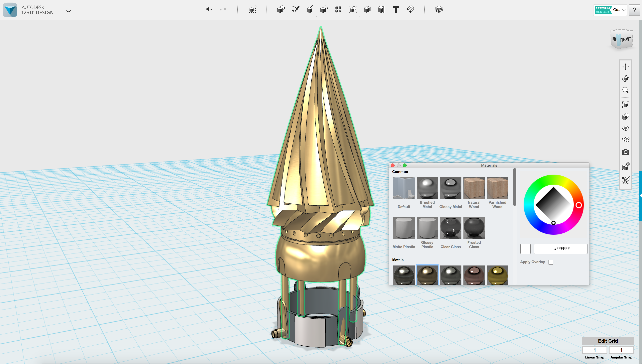Image resolution: width=642 pixels, height=364 pixels.
Task: Activate the Pan tool in navigation bar
Action: (625, 67)
